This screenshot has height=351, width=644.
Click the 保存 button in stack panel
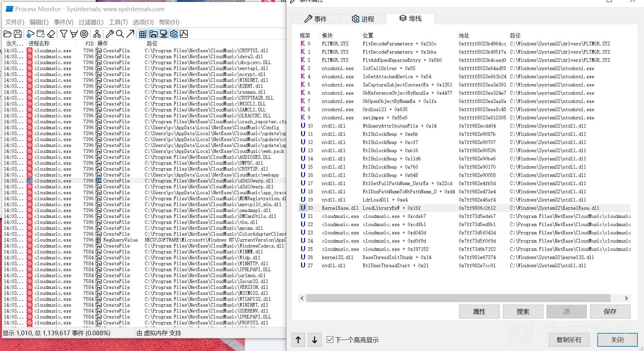pos(610,312)
